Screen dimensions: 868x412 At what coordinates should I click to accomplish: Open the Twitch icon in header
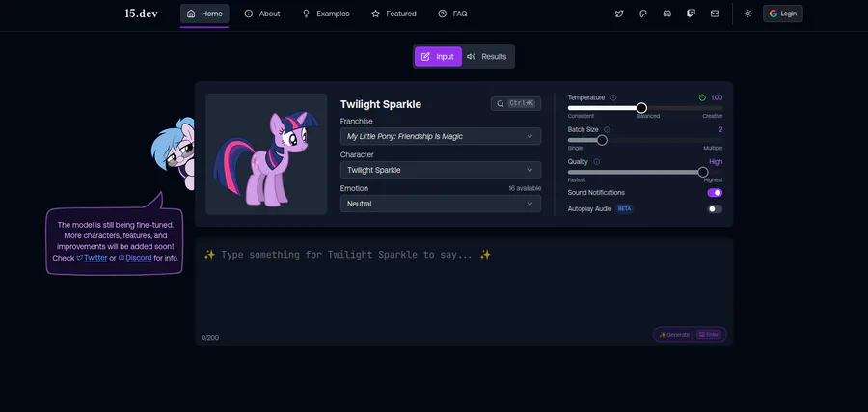click(x=691, y=14)
